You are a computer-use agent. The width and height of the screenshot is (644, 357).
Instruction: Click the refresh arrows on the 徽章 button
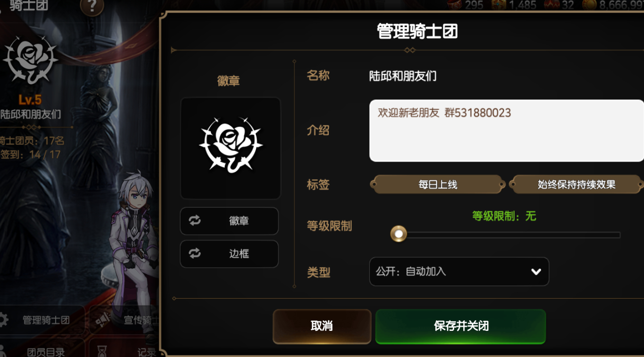(x=195, y=220)
